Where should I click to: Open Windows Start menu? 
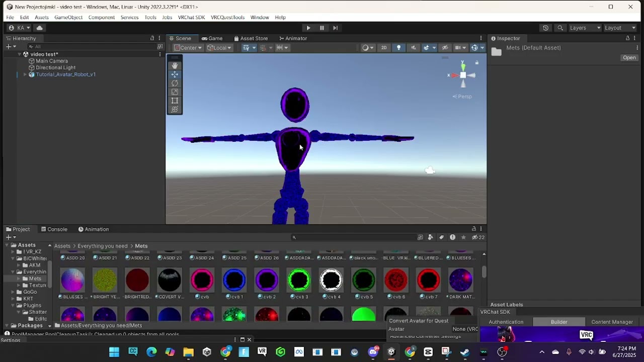(114, 352)
